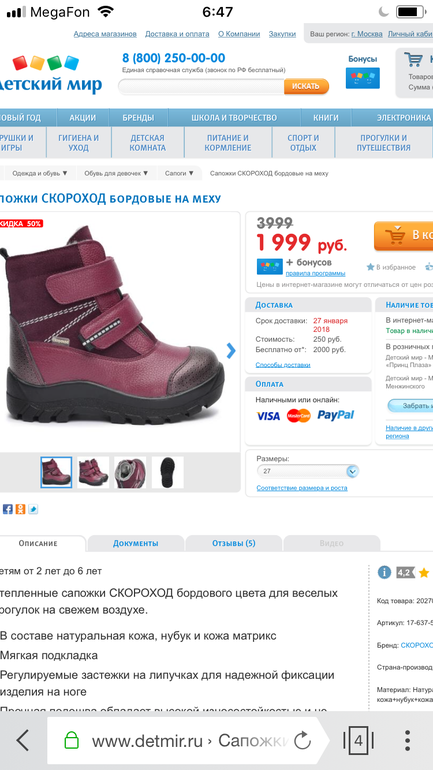Share product via Odnoklassniki icon

point(20,509)
